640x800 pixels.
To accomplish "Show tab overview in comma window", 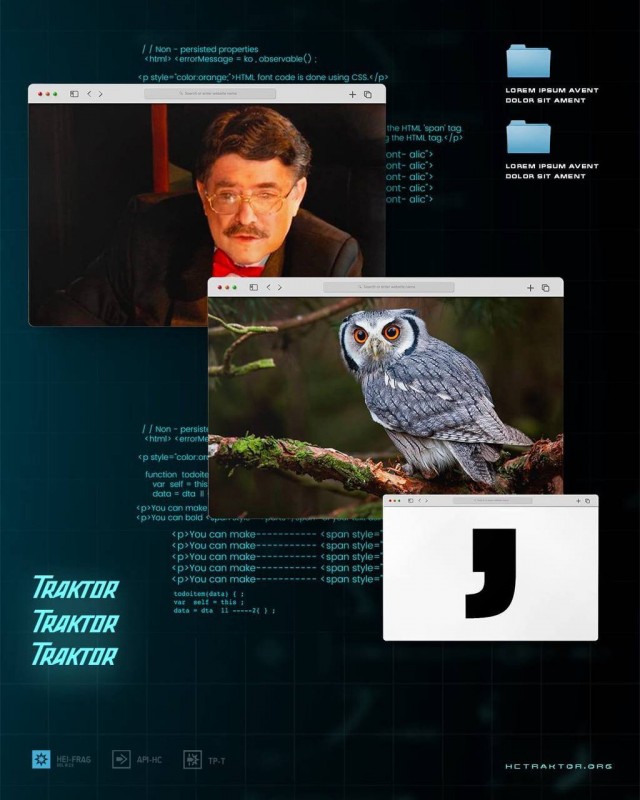I will 587,501.
